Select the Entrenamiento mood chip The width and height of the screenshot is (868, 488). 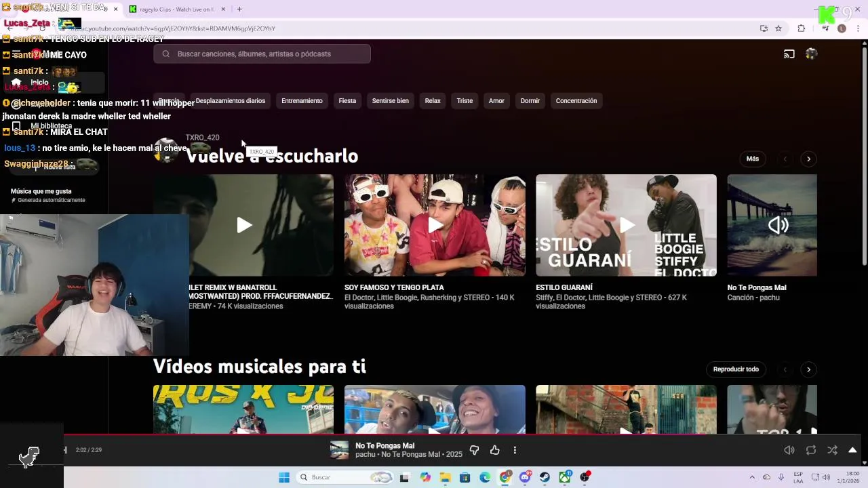pos(302,101)
